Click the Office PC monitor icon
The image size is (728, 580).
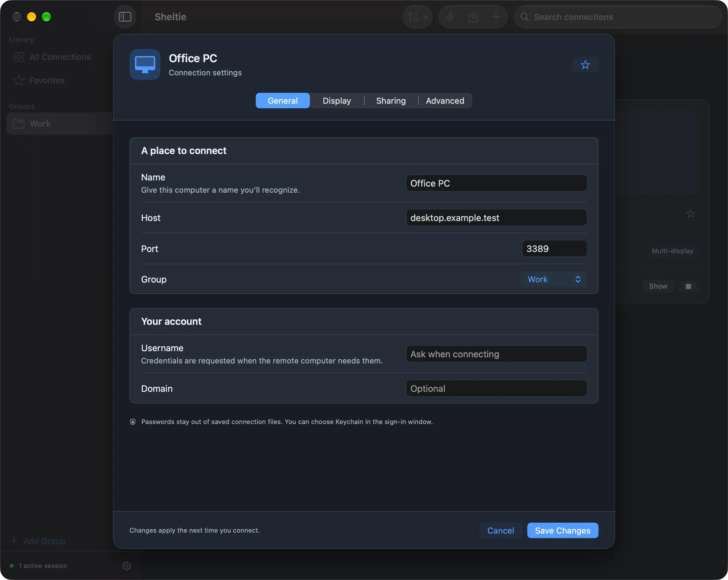click(145, 64)
